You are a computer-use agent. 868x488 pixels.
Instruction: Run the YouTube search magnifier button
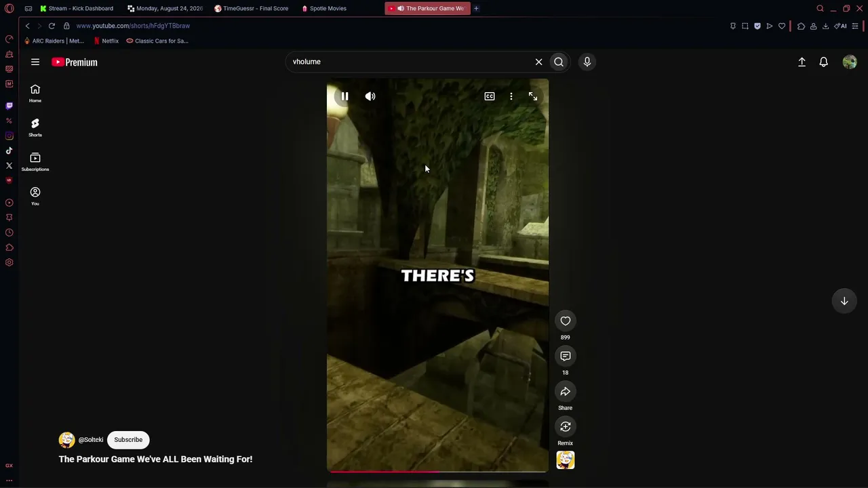(559, 62)
